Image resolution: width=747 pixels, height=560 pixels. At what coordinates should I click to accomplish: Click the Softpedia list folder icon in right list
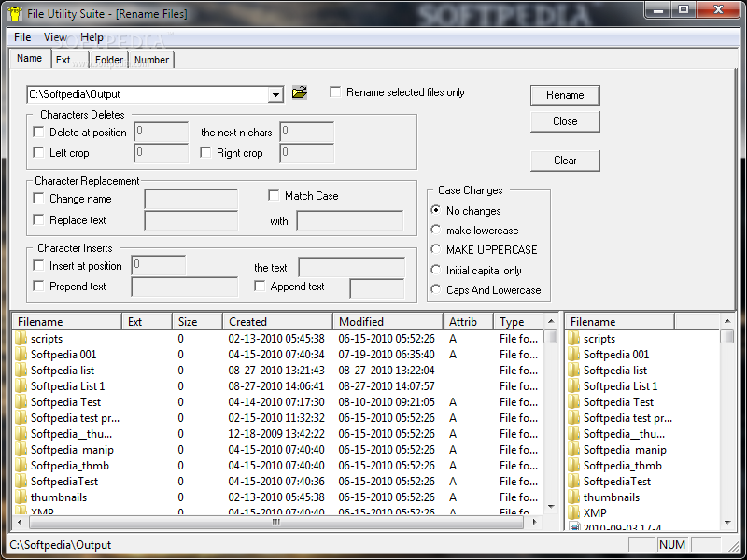coord(573,370)
